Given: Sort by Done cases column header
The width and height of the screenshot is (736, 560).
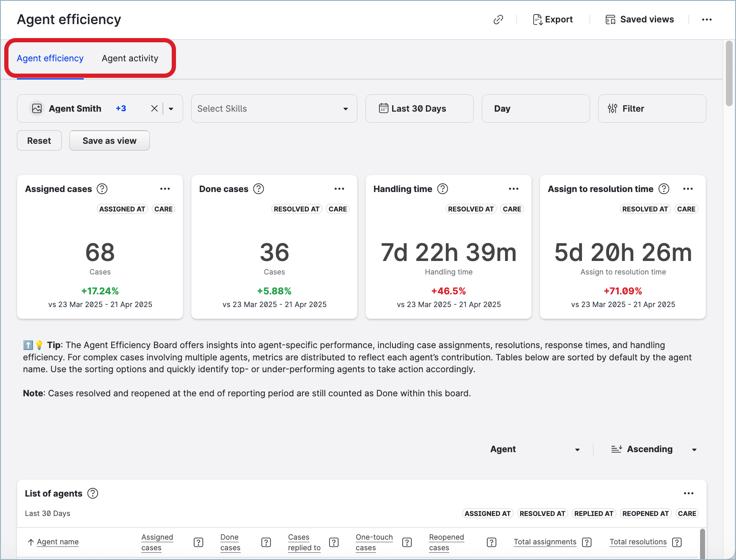Looking at the screenshot, I should pos(230,542).
